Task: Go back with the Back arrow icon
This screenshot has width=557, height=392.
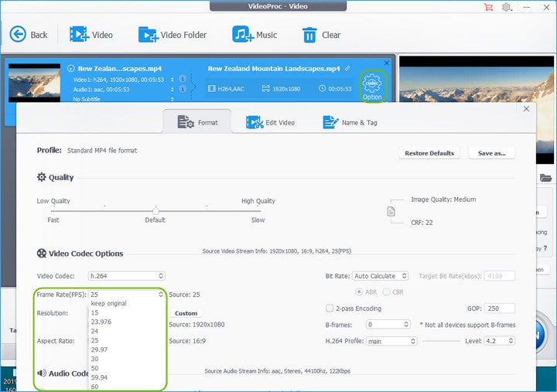Action: tap(17, 35)
